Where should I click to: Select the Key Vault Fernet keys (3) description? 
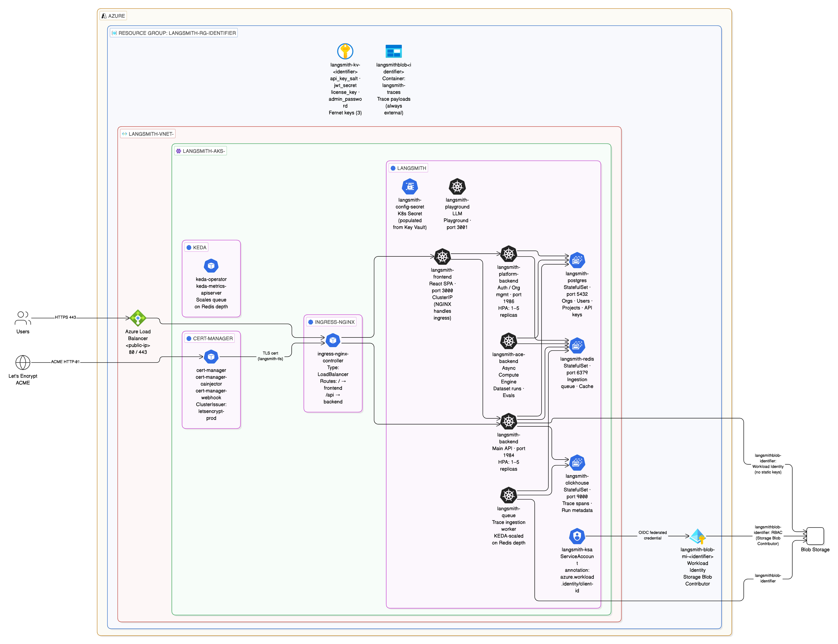point(345,113)
